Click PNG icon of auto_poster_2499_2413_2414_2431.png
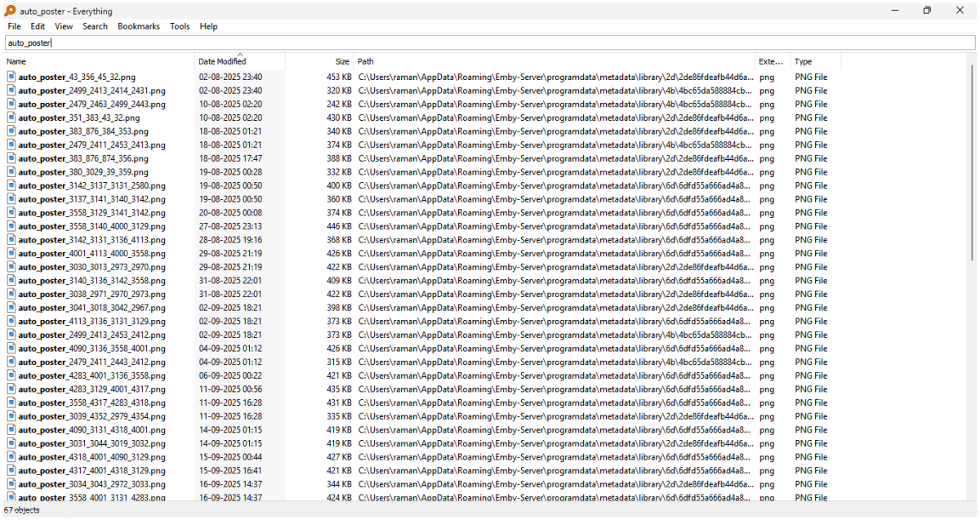This screenshot has height=520, width=980. coord(11,91)
